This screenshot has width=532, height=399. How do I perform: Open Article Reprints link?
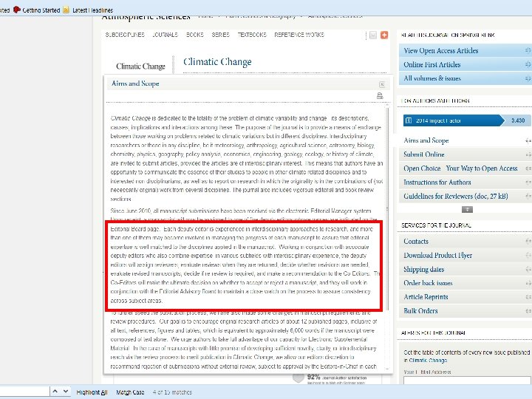tap(426, 297)
